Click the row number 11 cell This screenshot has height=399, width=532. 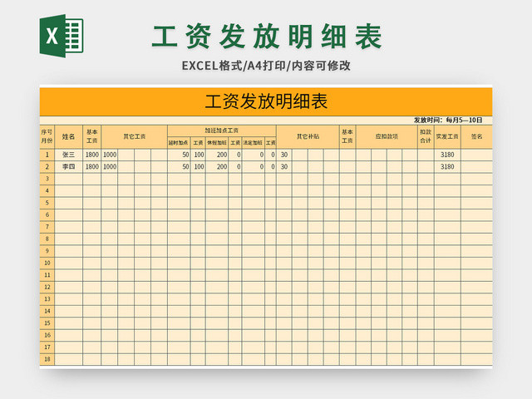point(47,275)
